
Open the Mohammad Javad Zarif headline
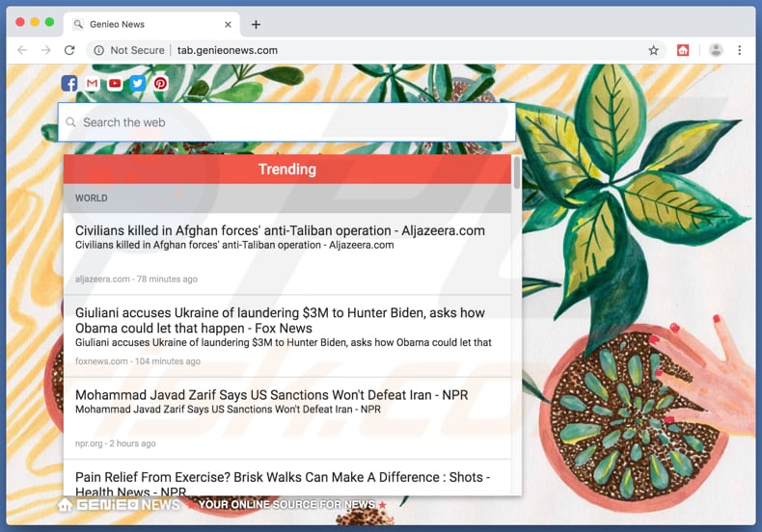coord(272,394)
